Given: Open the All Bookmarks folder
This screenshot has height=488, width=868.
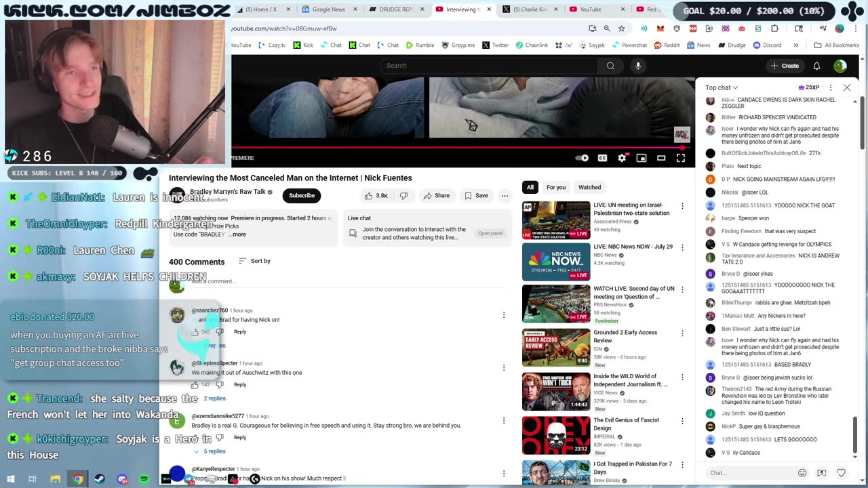Looking at the screenshot, I should 836,45.
